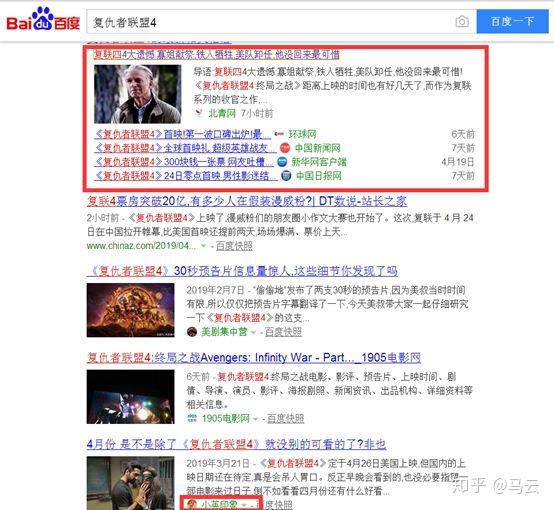Click 新华网客户端 source label
554x510 pixels.
coord(319,162)
